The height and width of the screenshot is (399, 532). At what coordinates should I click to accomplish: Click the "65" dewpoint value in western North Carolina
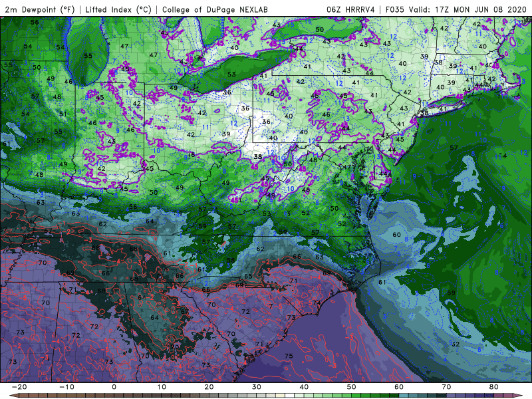(248, 276)
